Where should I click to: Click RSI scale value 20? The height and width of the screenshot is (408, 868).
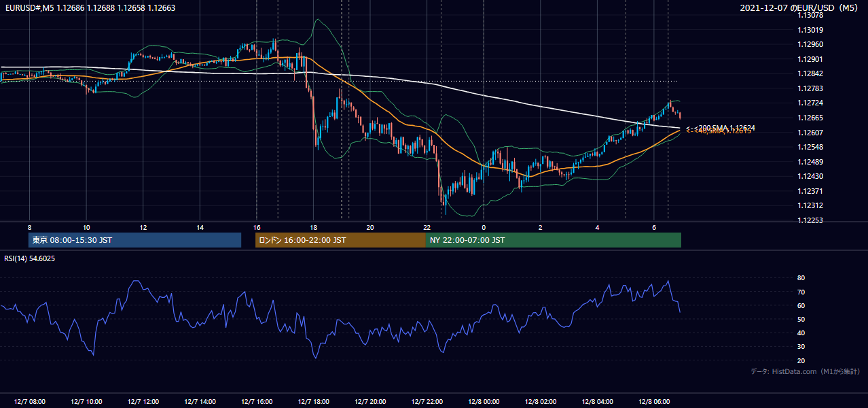801,360
